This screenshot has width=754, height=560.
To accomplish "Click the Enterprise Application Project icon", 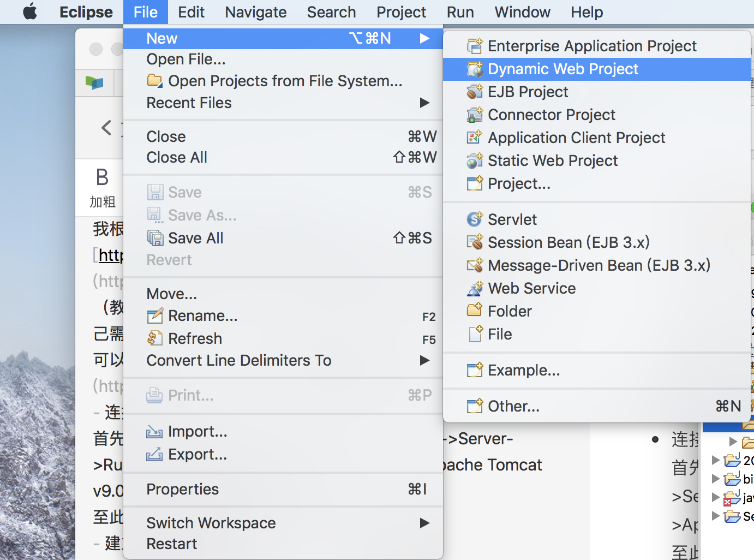I will (475, 46).
